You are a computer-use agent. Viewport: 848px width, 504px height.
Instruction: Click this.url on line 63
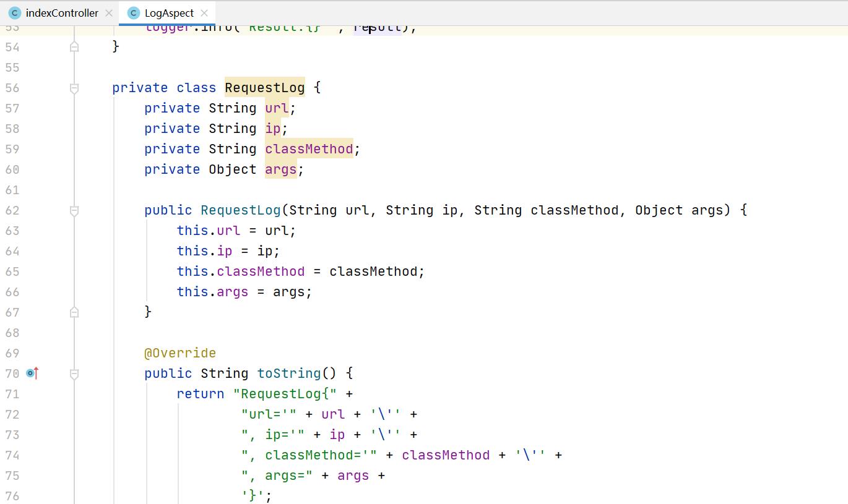(x=208, y=231)
